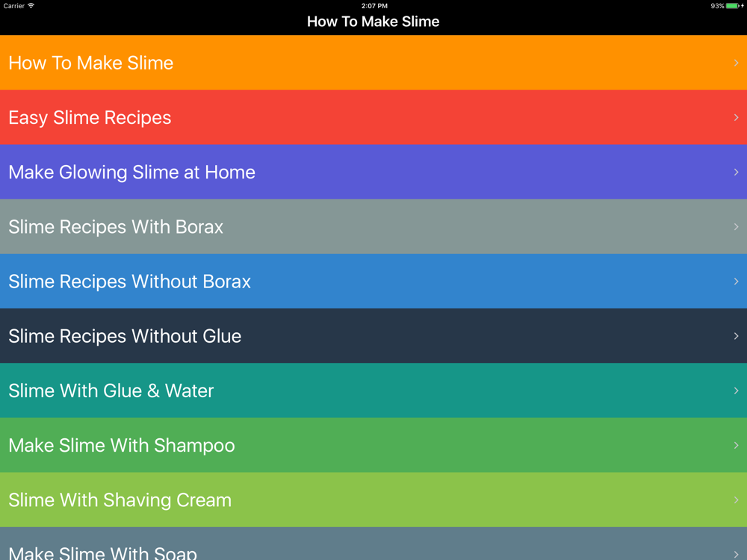The width and height of the screenshot is (747, 560).
Task: Tap chevron on Make Glowing Slime row
Action: pos(736,172)
